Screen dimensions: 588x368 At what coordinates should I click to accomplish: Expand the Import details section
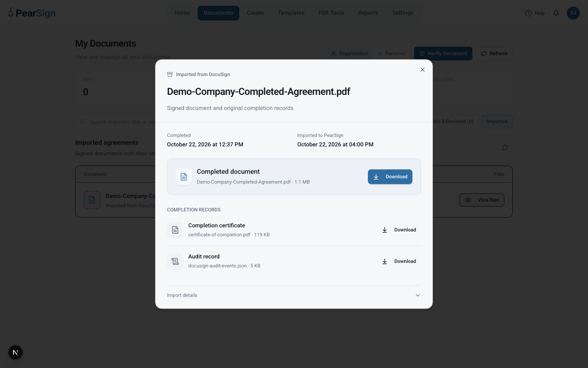click(x=294, y=295)
